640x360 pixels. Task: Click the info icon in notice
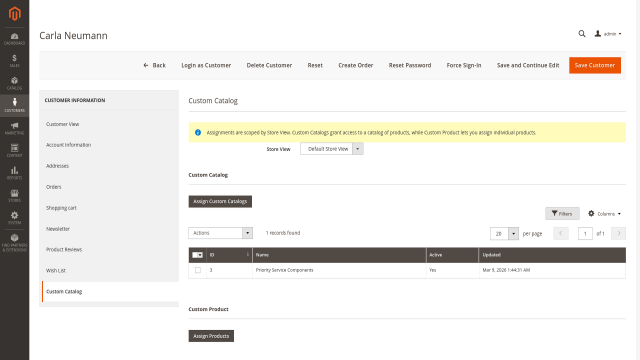coord(198,133)
